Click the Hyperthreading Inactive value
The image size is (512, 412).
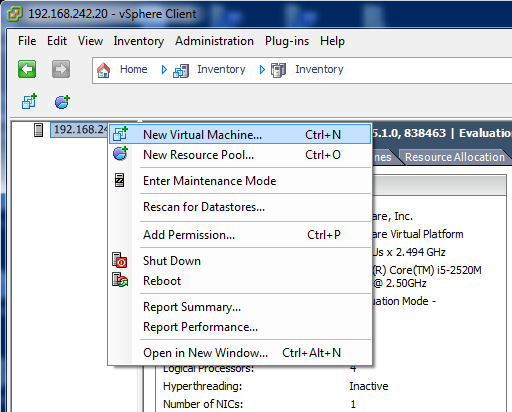(x=369, y=386)
